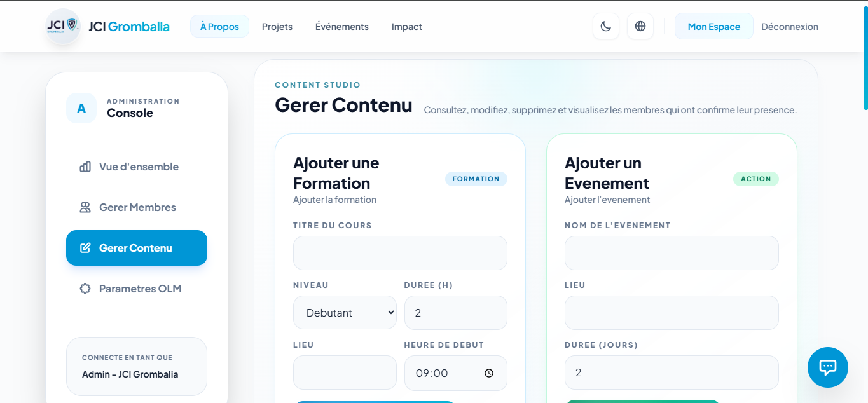Click the Ajouter une Formation heading
The width and height of the screenshot is (868, 403).
(x=336, y=173)
